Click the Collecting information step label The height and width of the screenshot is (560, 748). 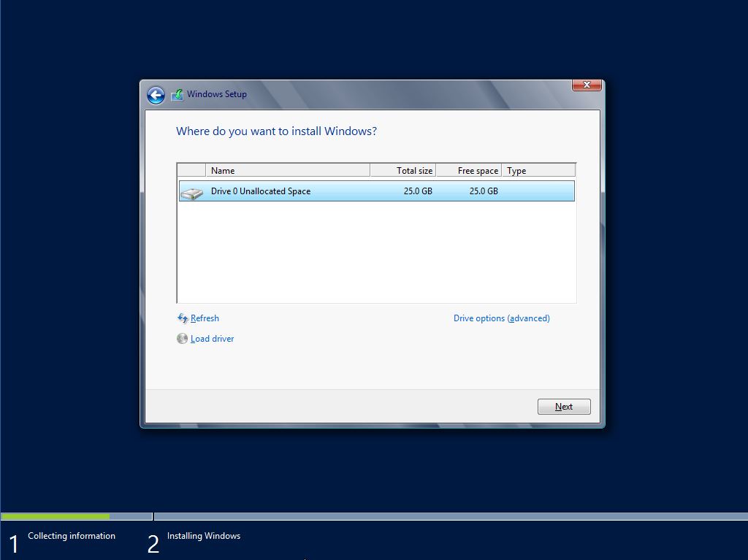coord(72,536)
